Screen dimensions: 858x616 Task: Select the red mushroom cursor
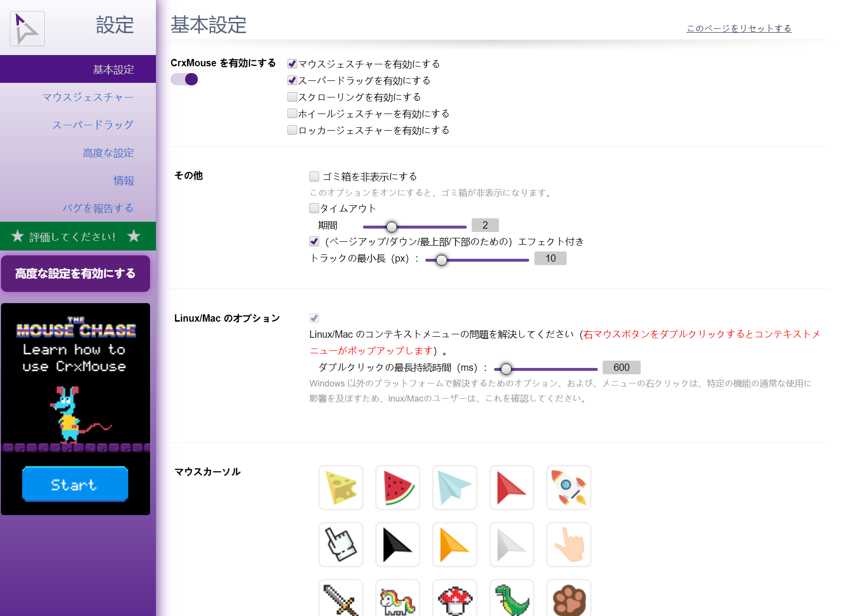[x=455, y=598]
